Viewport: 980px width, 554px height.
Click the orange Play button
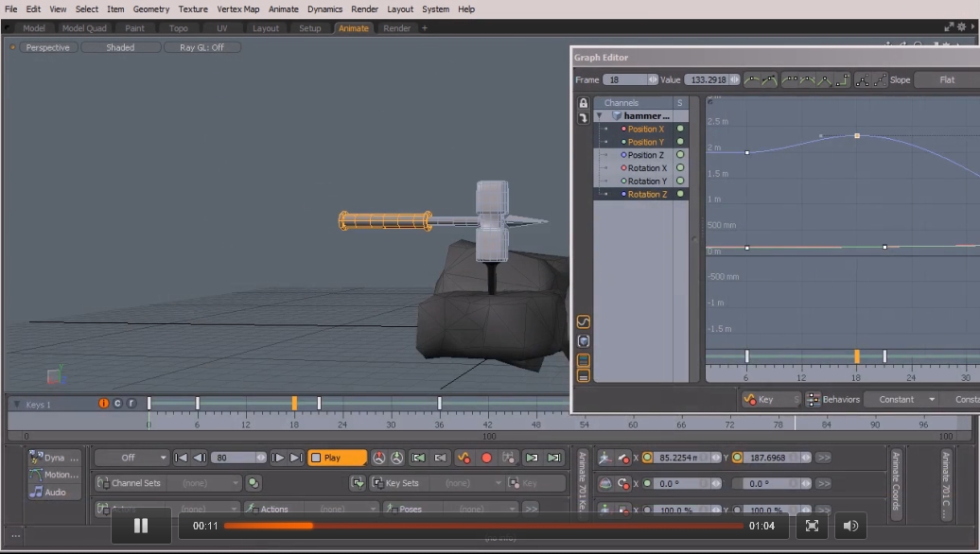[337, 458]
